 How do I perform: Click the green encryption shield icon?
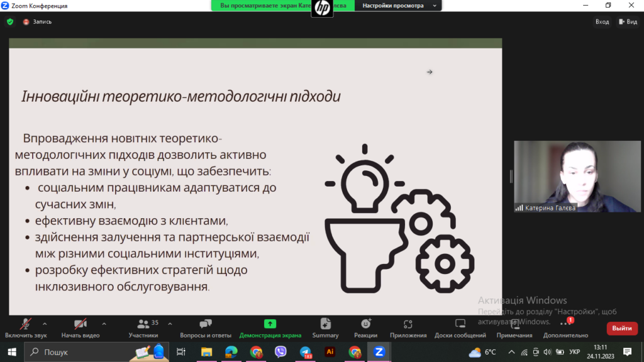coord(9,21)
